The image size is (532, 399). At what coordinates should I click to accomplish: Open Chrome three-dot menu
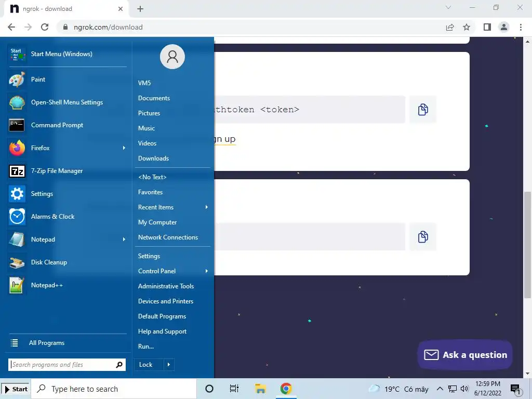click(x=521, y=27)
